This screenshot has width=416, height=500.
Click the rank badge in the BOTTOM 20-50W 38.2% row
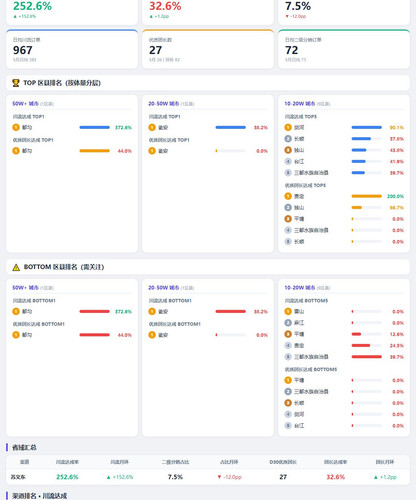click(x=152, y=311)
